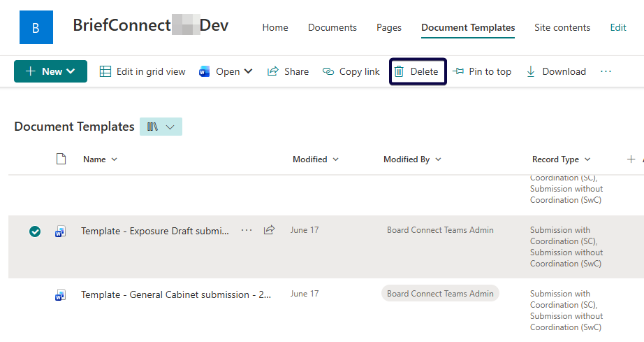Expand the Open with dropdown arrow
This screenshot has height=342, width=644.
(249, 71)
